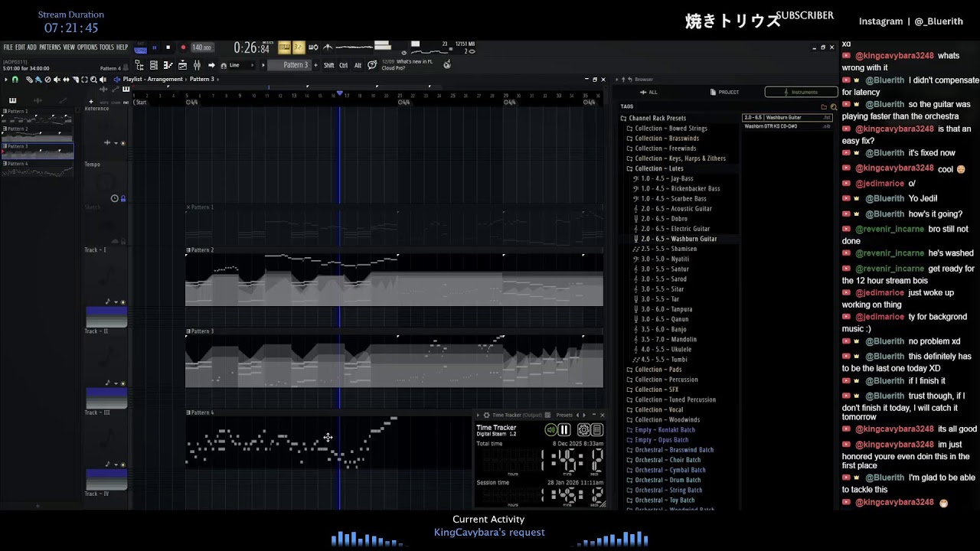This screenshot has height=551, width=980.
Task: Open the OPTIONS menu
Action: tap(87, 47)
